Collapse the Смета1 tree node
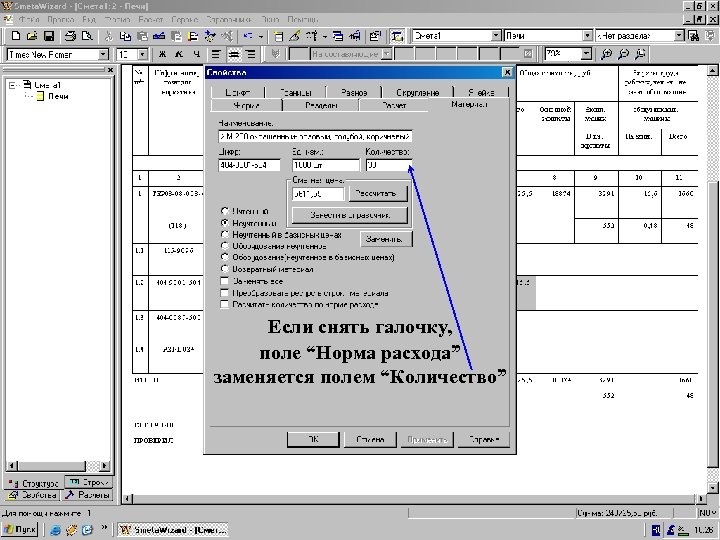This screenshot has height=540, width=720. pyautogui.click(x=12, y=85)
